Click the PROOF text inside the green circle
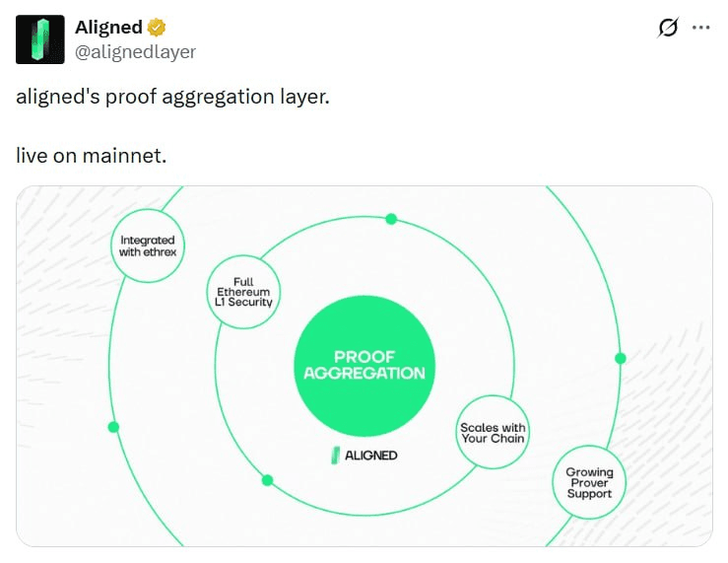The height and width of the screenshot is (563, 728). point(364,357)
